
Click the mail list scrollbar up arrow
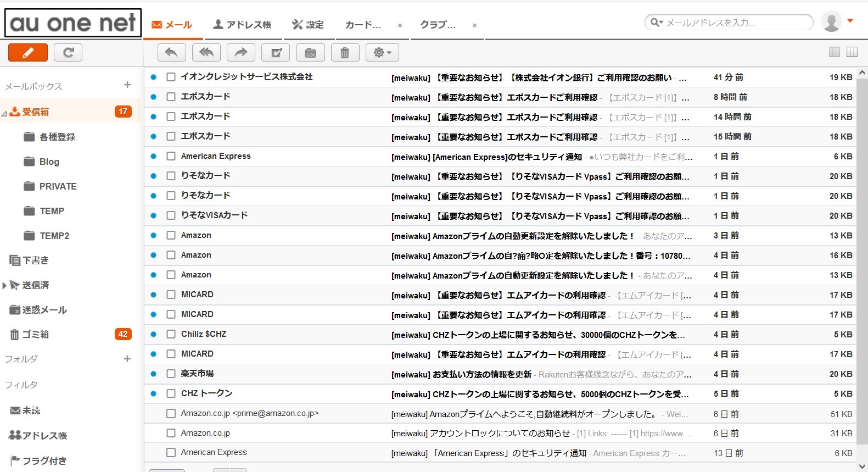pos(862,73)
